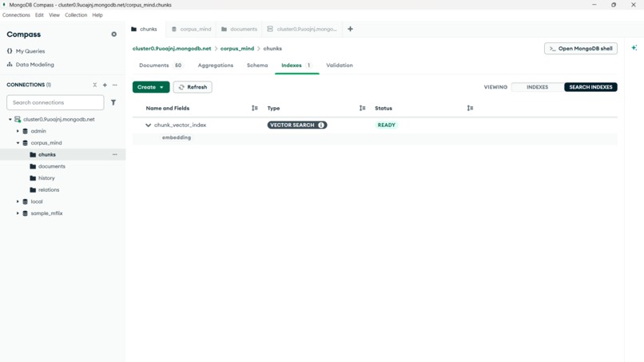Collapse the cluster0 connection tree

pyautogui.click(x=10, y=119)
